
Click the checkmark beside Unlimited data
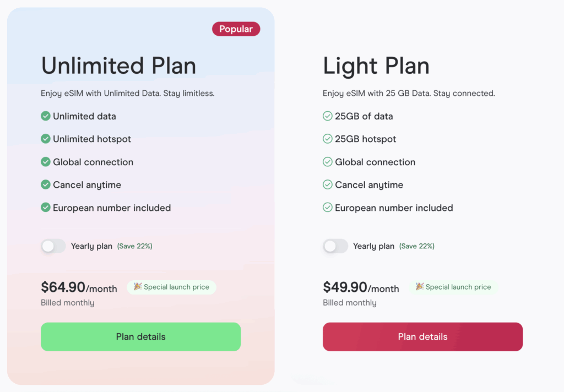tap(46, 116)
